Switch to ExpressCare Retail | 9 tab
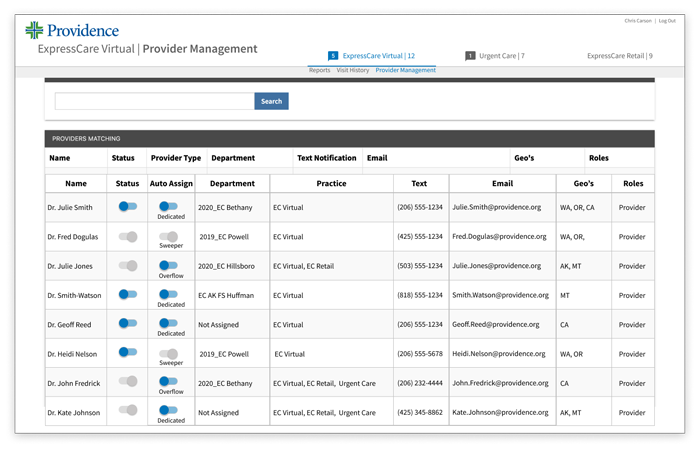Image resolution: width=700 pixels, height=450 pixels. [620, 56]
